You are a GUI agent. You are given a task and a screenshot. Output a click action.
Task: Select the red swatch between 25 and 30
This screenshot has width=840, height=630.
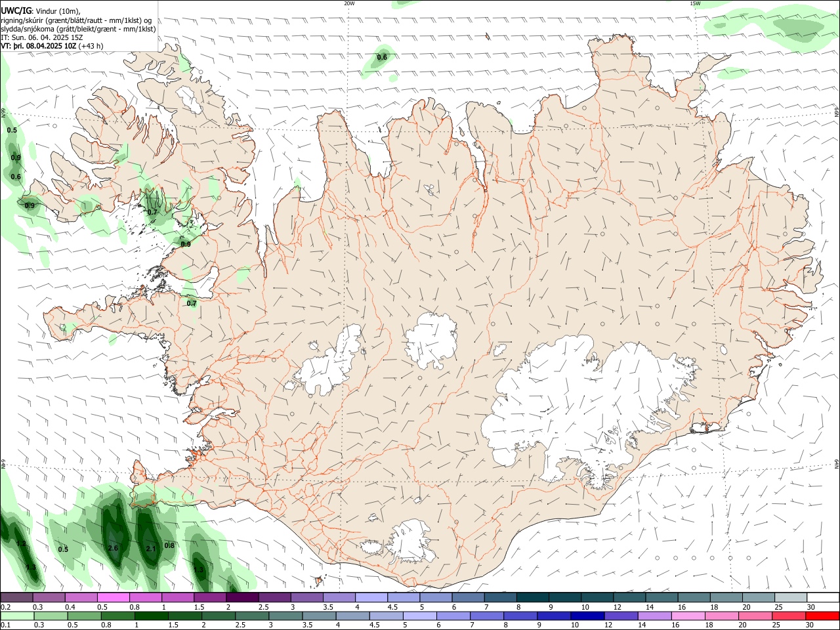pos(789,616)
